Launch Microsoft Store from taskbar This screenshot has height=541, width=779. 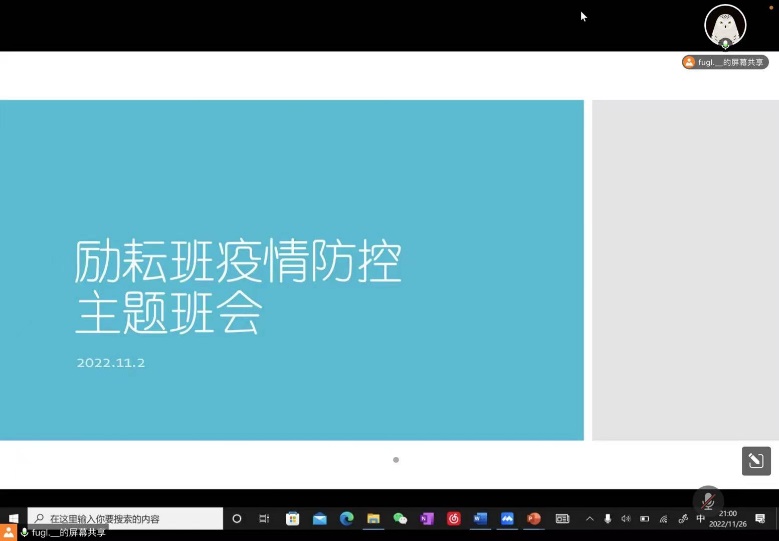pyautogui.click(x=292, y=519)
